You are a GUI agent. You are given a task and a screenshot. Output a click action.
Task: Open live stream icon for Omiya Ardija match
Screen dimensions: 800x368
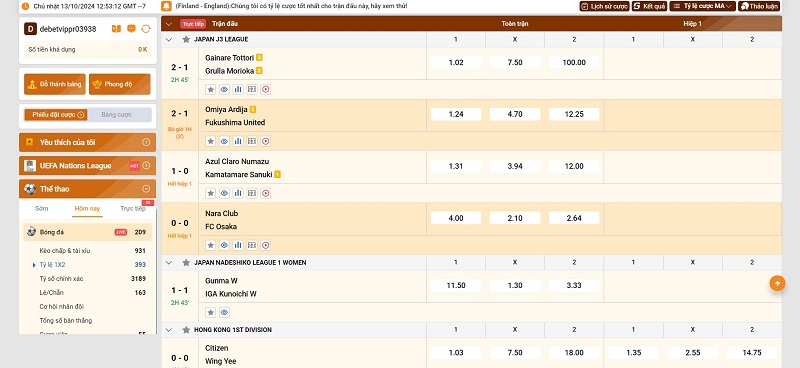click(265, 141)
